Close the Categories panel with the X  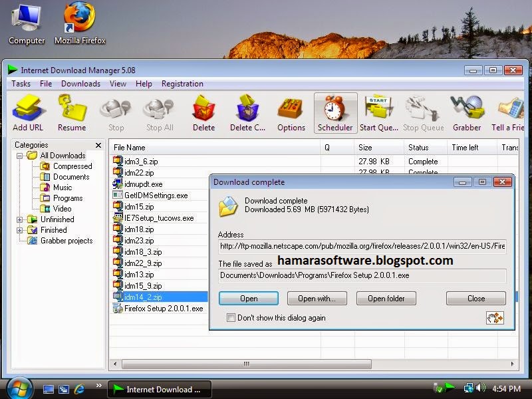click(98, 145)
